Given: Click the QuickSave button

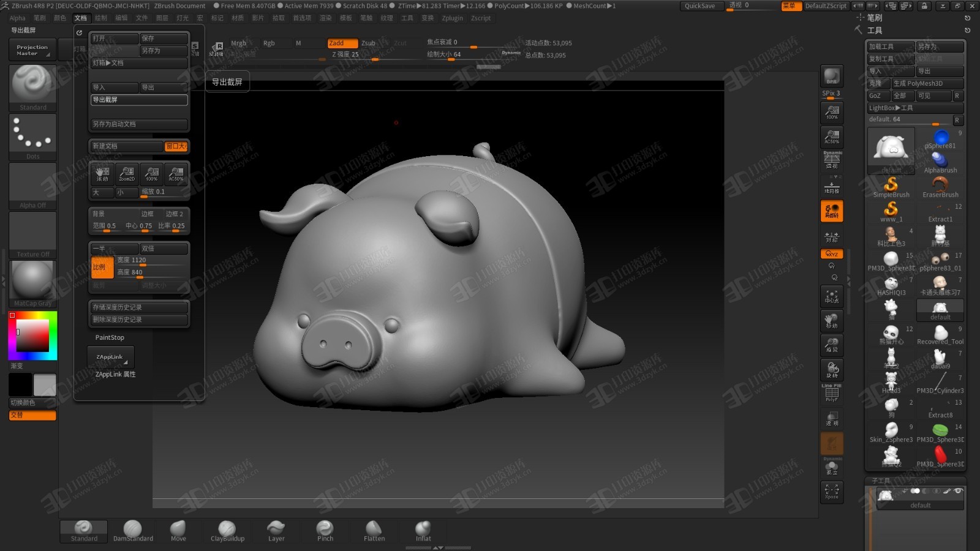Looking at the screenshot, I should [x=700, y=6].
